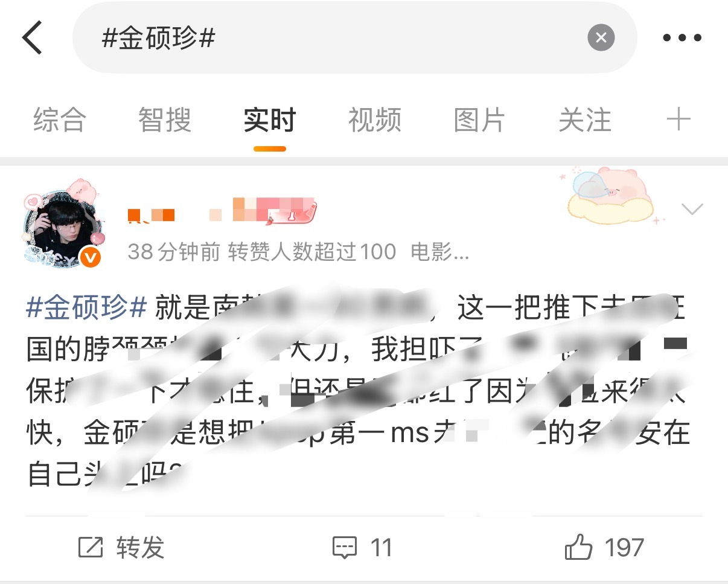The width and height of the screenshot is (728, 584).
Task: Select the 实时 tab
Action: pyautogui.click(x=270, y=120)
